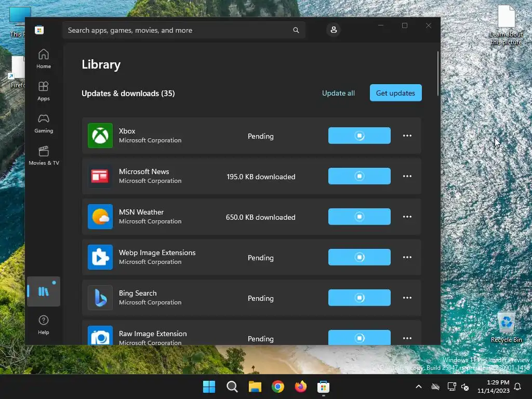Stop the Webp Image Extensions update
The width and height of the screenshot is (532, 399).
(360, 257)
